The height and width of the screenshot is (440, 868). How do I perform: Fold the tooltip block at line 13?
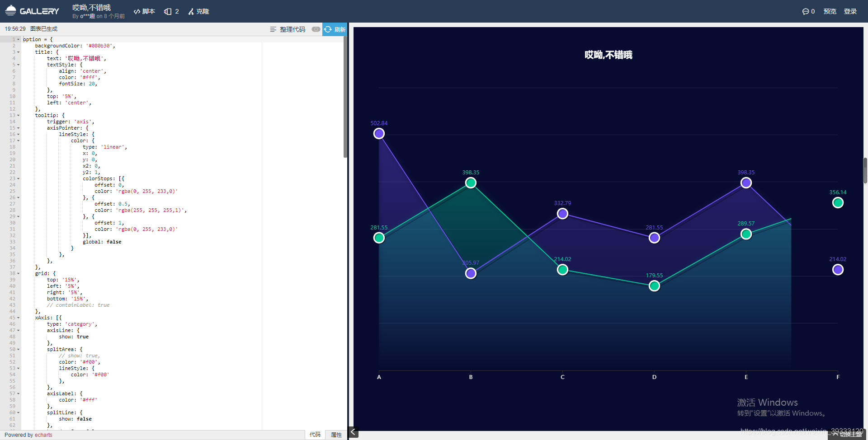click(19, 115)
